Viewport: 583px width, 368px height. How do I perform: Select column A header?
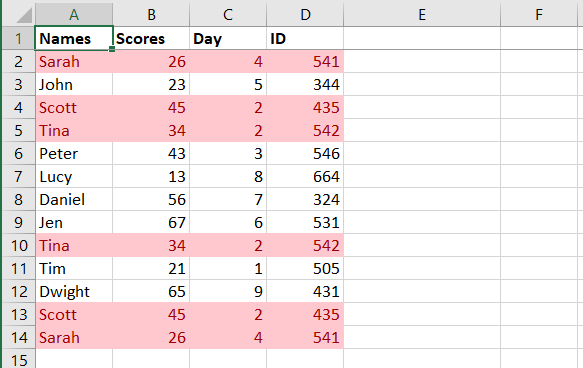(74, 14)
